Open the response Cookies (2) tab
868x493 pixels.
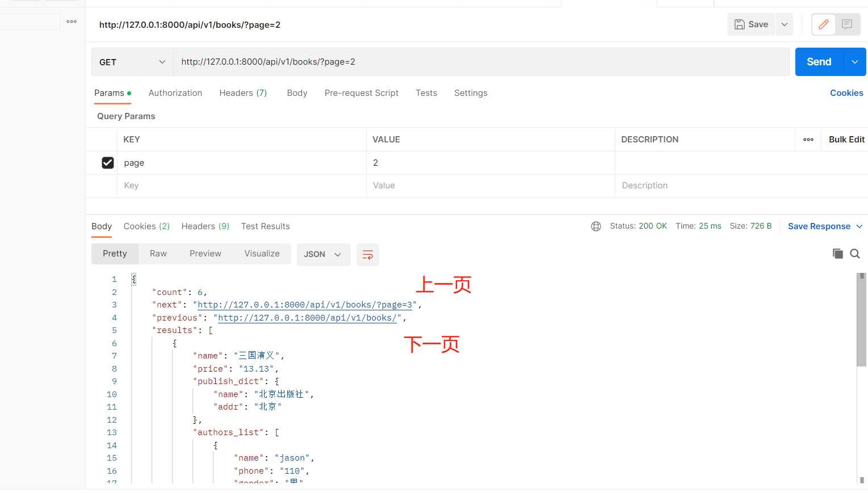coord(146,226)
